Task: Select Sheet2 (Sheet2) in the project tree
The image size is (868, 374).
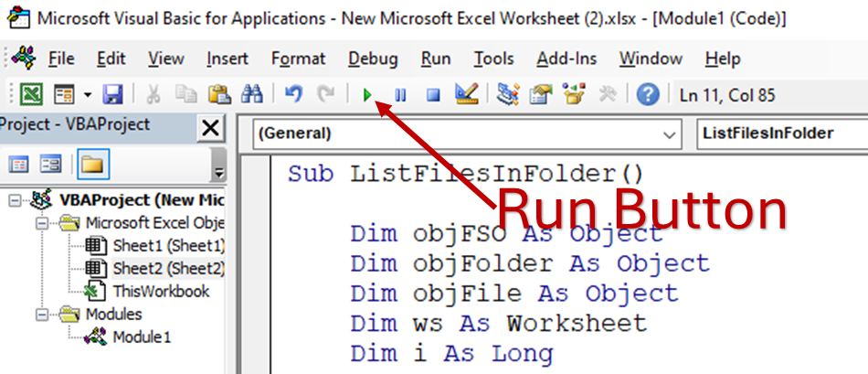Action: pyautogui.click(x=168, y=268)
